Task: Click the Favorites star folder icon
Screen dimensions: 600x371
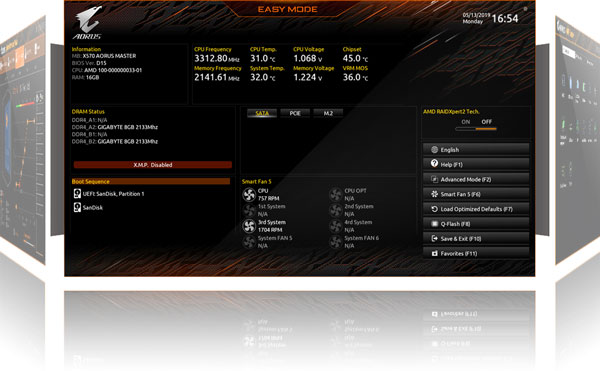Action: pyautogui.click(x=434, y=253)
